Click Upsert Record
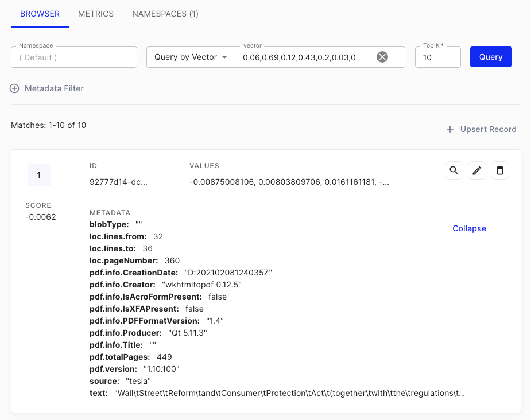This screenshot has height=420, width=531. [x=482, y=129]
